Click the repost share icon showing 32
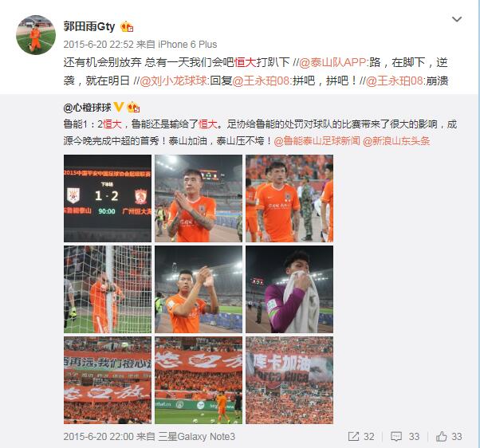Image resolution: width=480 pixels, height=448 pixels. (x=353, y=436)
